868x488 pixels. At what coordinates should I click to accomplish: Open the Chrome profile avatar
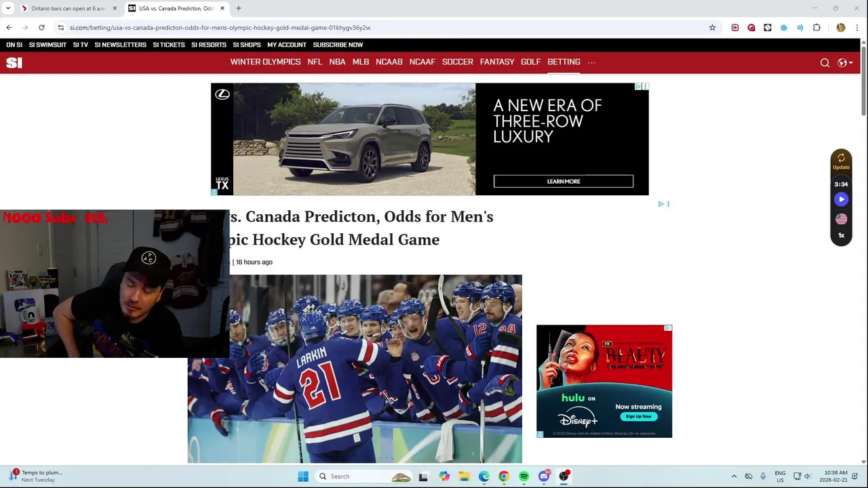841,28
